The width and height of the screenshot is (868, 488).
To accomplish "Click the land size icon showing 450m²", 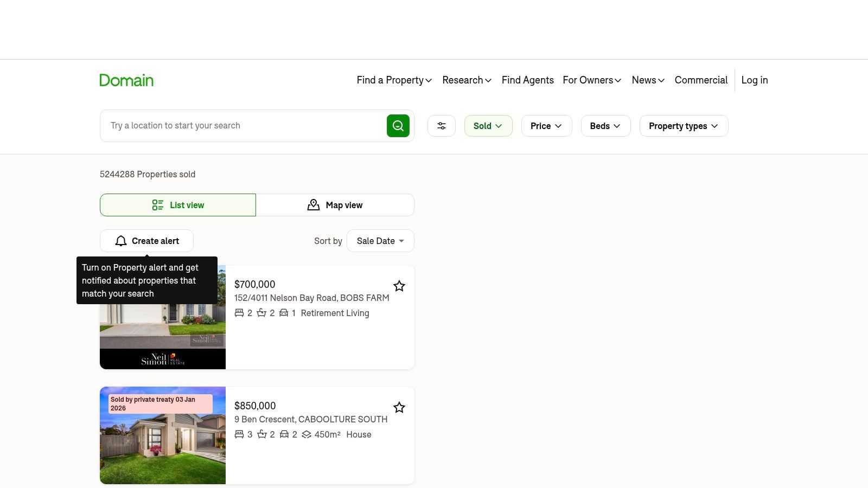I will click(306, 434).
